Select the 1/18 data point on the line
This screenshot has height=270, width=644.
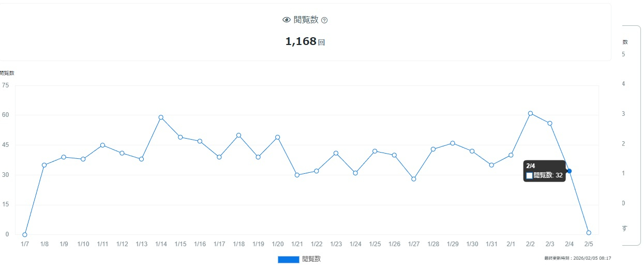(x=238, y=135)
